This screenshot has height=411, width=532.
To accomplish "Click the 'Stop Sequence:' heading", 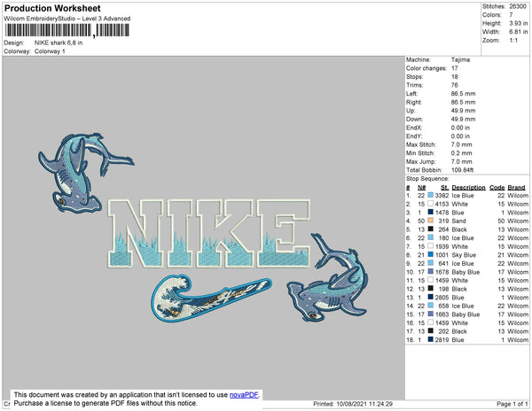I will pos(427,179).
